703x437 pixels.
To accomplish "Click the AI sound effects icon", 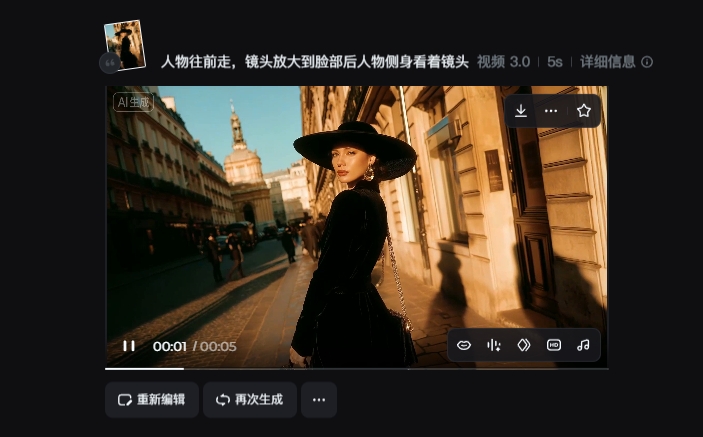I will point(494,345).
